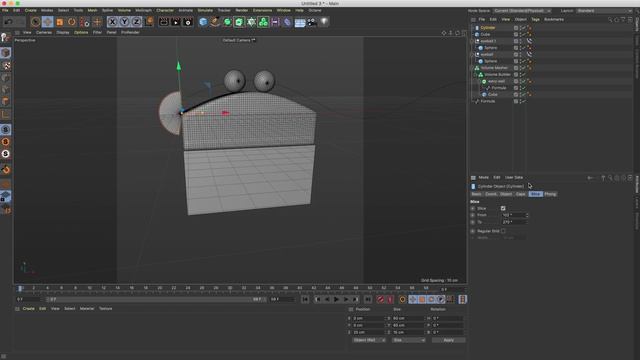Open the MoGraph cloner icon
The height and width of the screenshot is (360, 640).
coord(251,22)
